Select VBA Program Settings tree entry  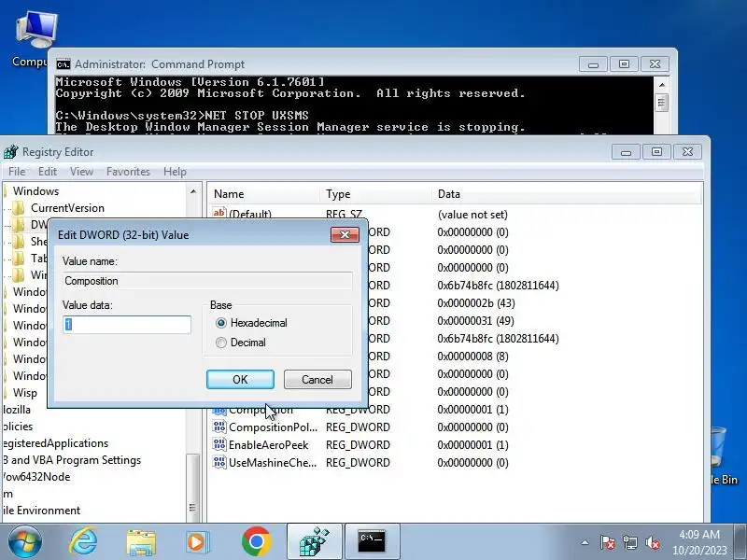72,460
